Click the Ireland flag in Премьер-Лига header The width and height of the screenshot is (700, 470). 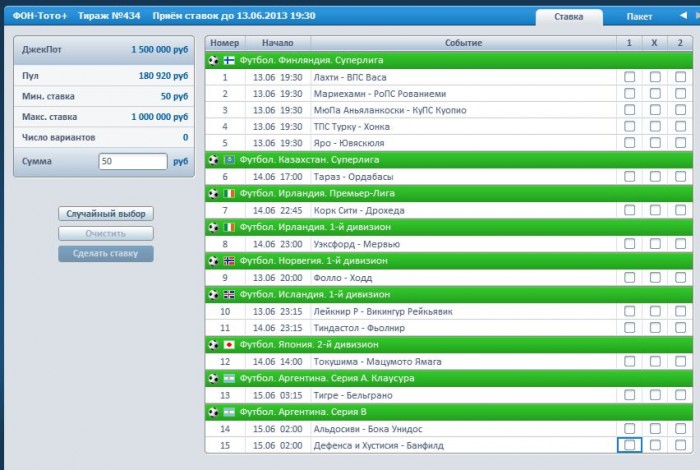(229, 193)
